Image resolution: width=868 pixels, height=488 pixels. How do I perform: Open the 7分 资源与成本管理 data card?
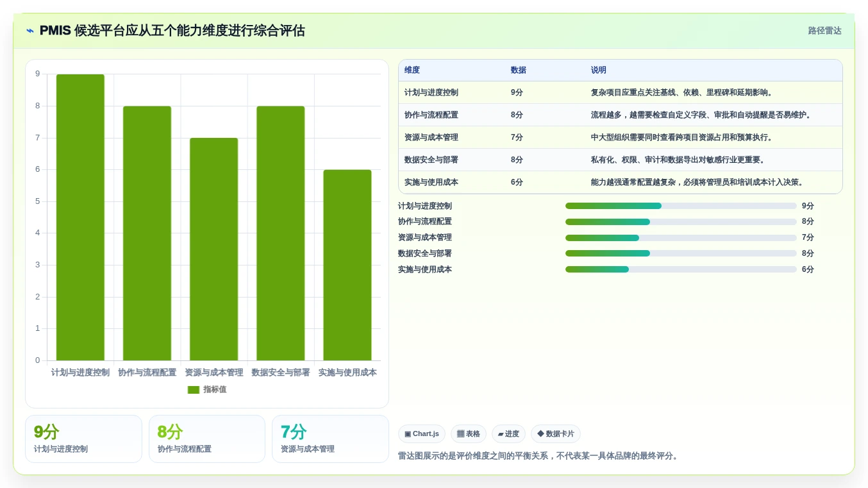point(330,439)
